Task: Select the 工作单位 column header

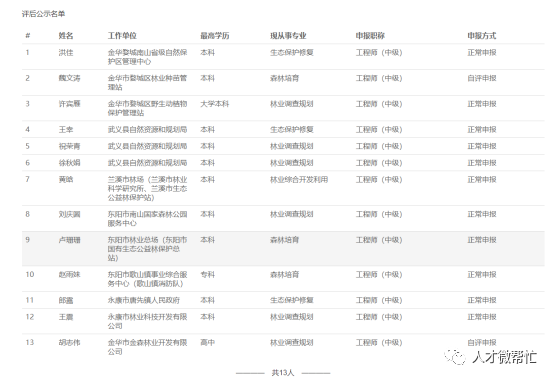Action: click(122, 36)
